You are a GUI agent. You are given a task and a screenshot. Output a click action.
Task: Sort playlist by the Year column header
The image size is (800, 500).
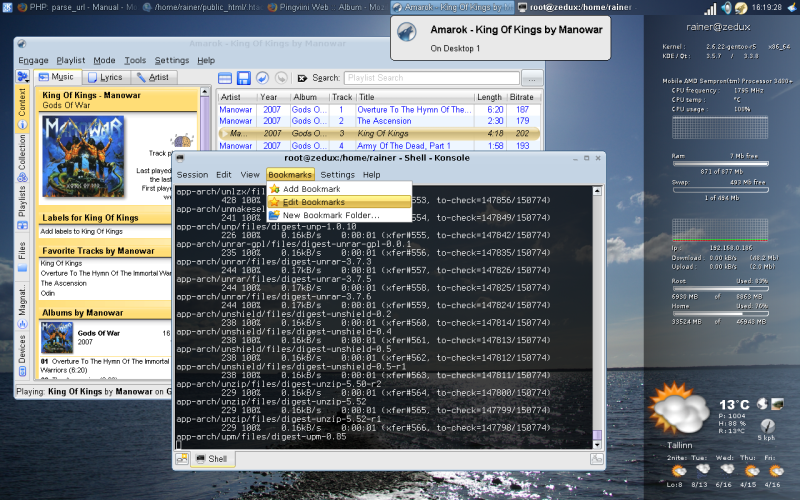pyautogui.click(x=272, y=97)
